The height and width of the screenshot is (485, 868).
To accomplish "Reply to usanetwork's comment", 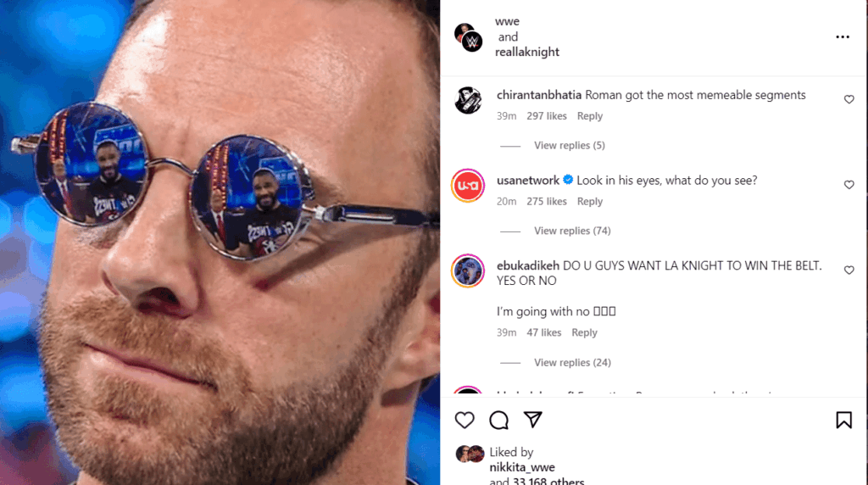I will (x=590, y=202).
